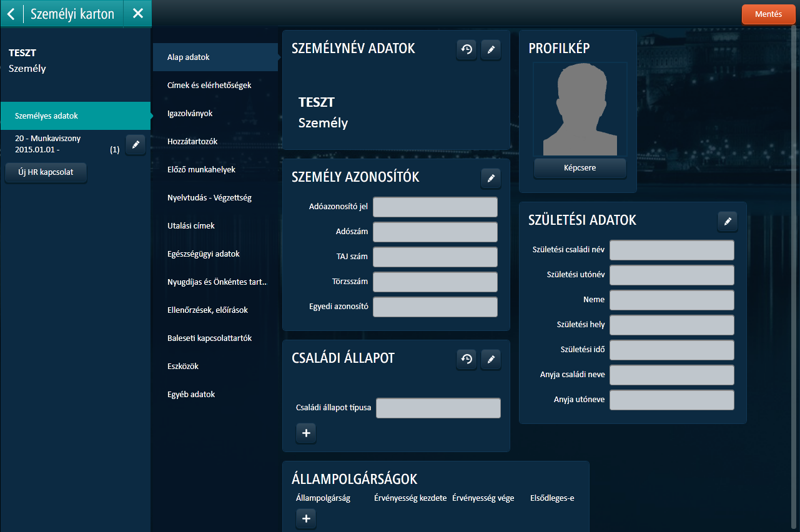Edit the Személy azonosítók section
Image resolution: width=800 pixels, height=532 pixels.
(491, 179)
